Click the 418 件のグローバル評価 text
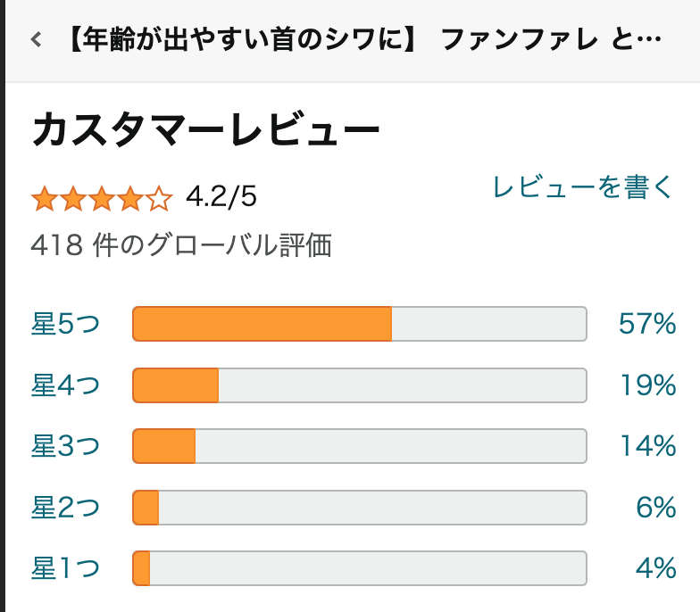Viewport: 700px width, 612px height. pos(181,244)
